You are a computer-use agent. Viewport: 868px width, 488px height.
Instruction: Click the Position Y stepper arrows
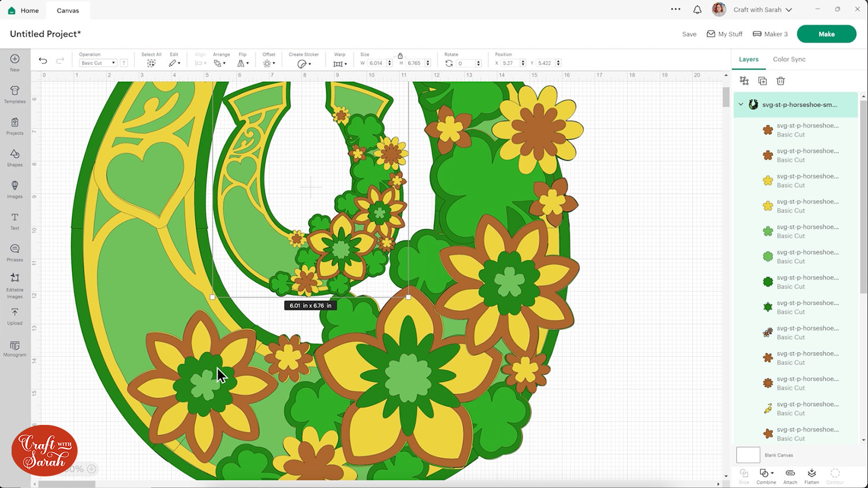tap(558, 63)
